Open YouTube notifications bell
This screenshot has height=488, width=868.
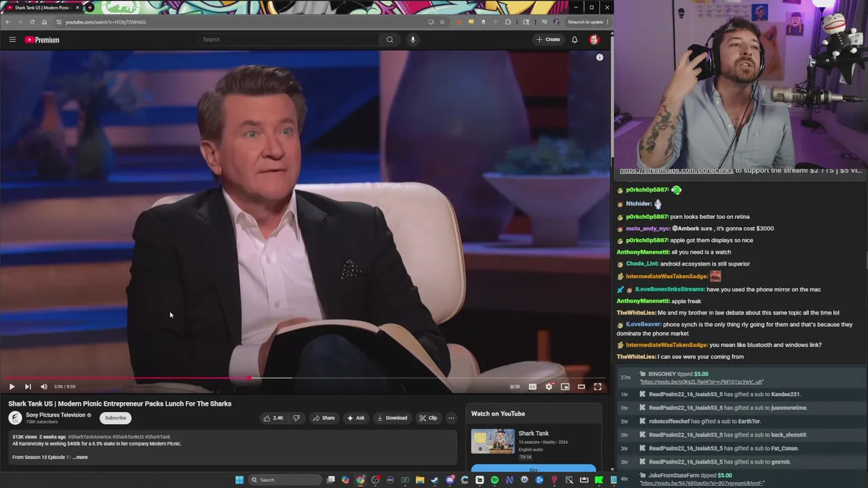[574, 39]
